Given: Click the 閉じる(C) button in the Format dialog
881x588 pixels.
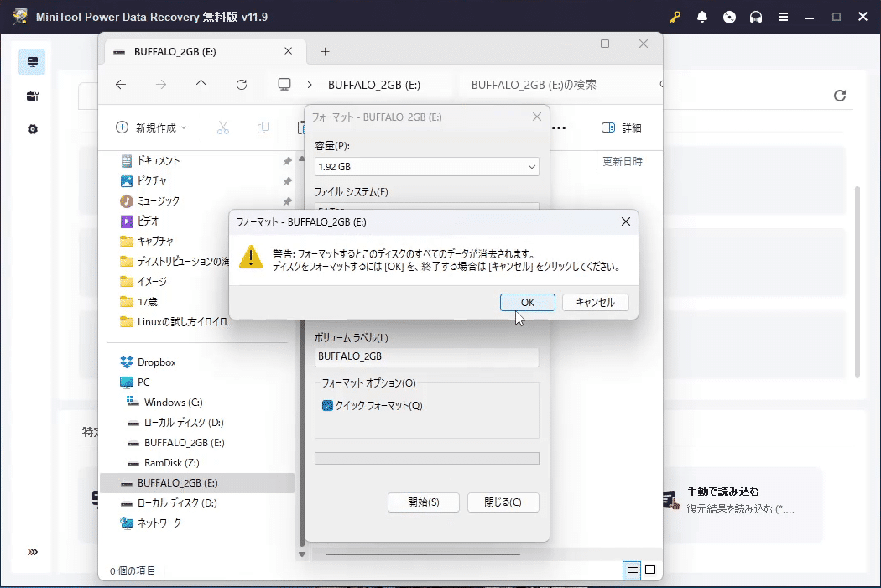Looking at the screenshot, I should (x=503, y=502).
